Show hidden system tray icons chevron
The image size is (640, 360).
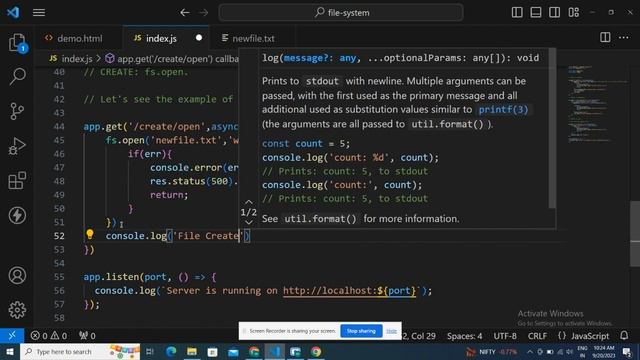click(529, 351)
